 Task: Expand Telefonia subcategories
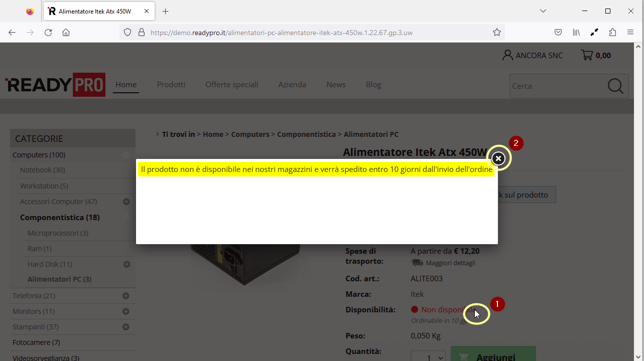[x=126, y=296]
